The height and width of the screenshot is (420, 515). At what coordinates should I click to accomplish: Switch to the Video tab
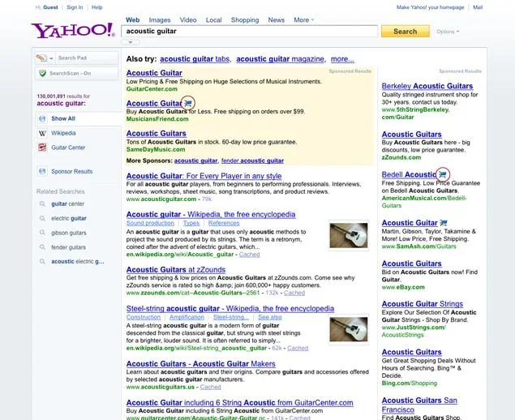[x=188, y=20]
